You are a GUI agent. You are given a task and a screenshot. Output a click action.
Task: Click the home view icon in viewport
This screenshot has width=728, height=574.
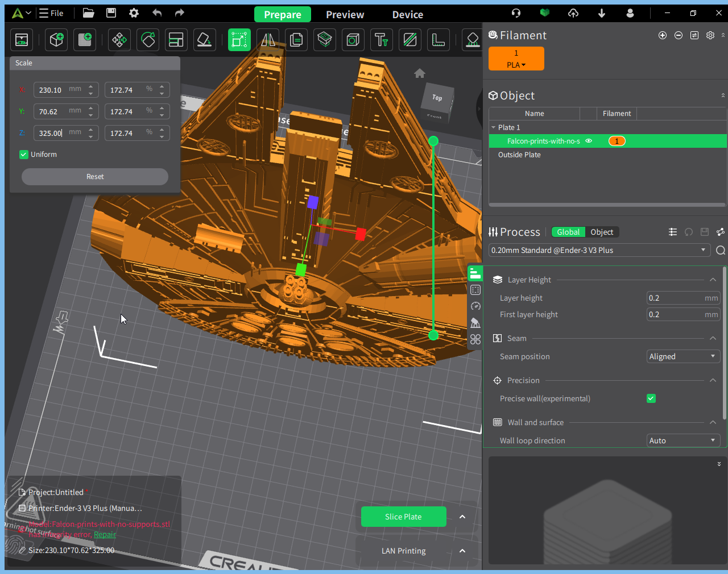[x=420, y=73]
